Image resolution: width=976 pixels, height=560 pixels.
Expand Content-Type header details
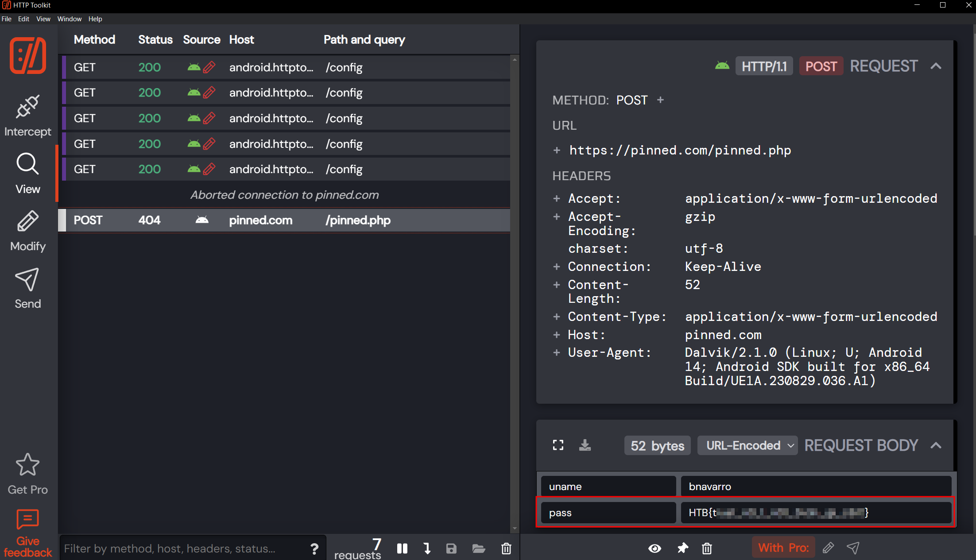(557, 317)
